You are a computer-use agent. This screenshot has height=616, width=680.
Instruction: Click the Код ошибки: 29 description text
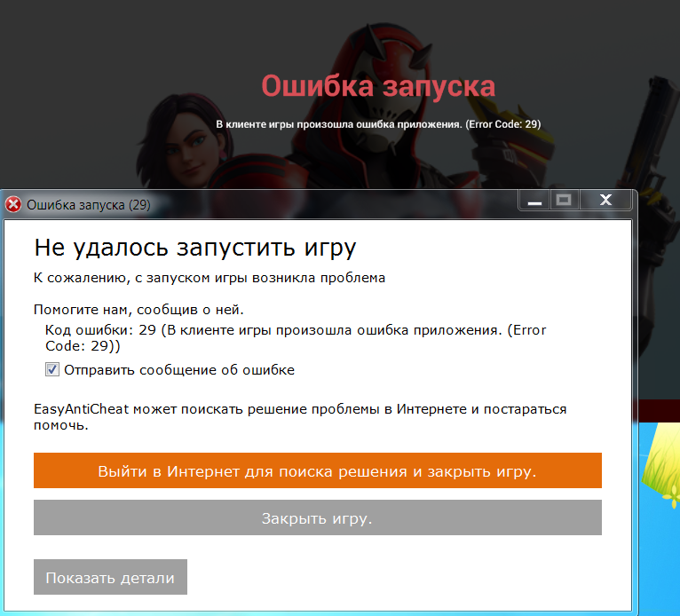(296, 338)
